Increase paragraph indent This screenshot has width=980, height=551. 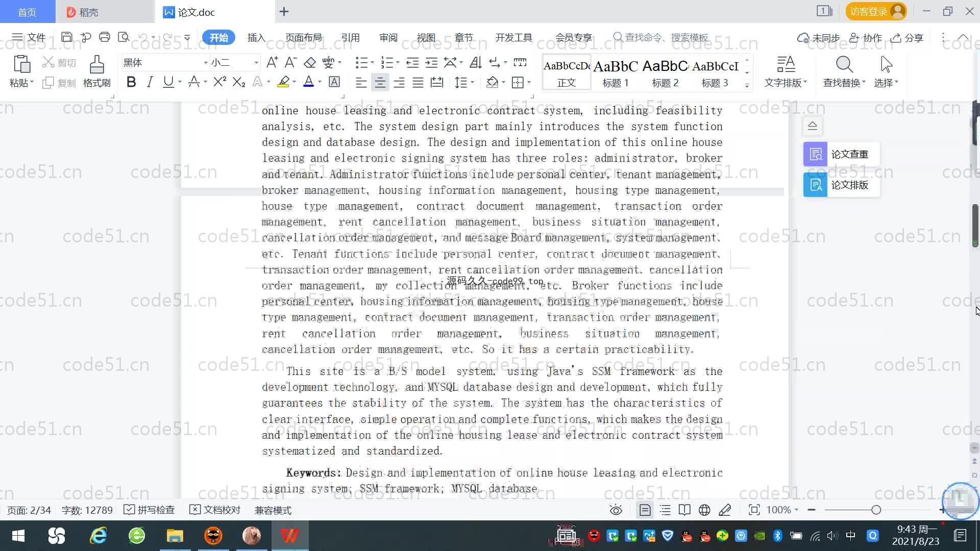click(x=431, y=62)
